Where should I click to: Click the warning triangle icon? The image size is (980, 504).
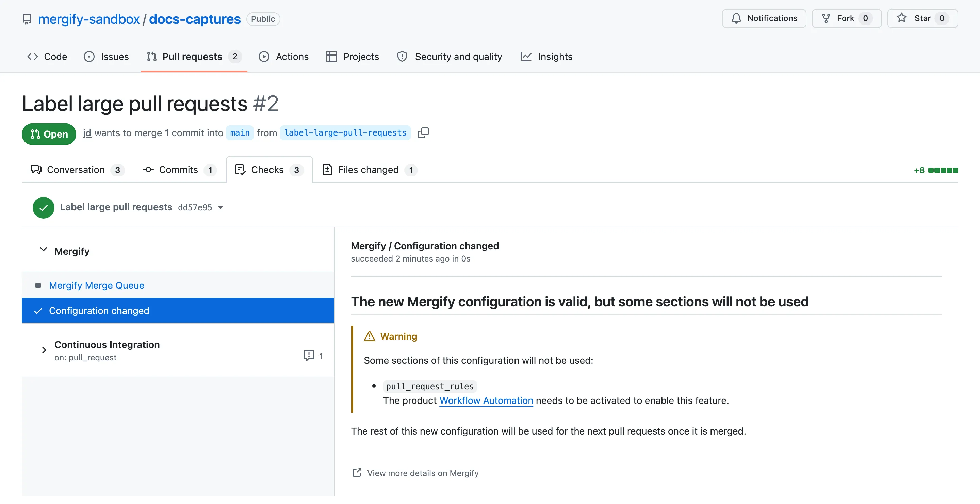369,336
